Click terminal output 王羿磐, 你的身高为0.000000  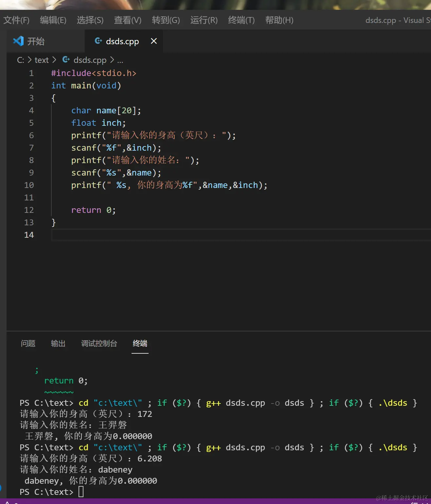88,436
